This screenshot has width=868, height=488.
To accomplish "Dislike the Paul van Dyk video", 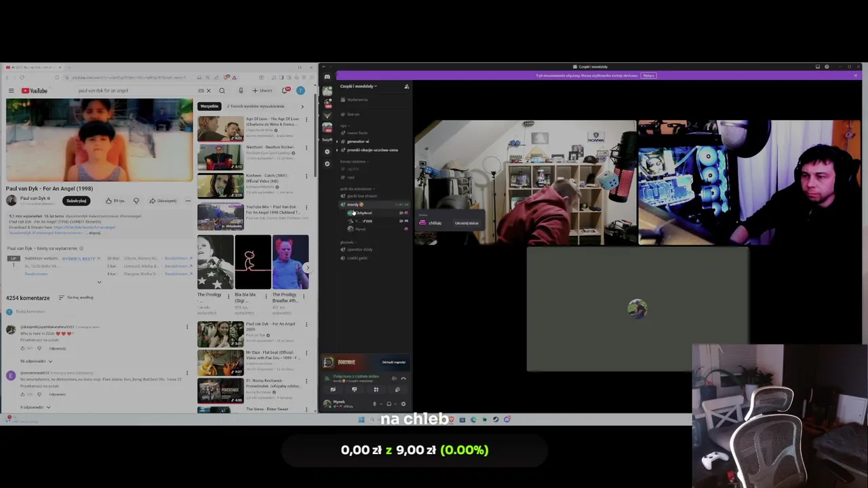I will (x=136, y=201).
